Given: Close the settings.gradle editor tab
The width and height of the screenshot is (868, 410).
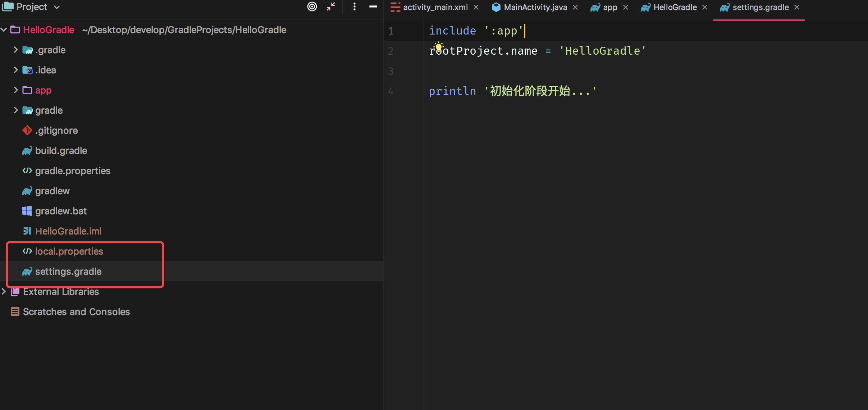Looking at the screenshot, I should pos(797,7).
